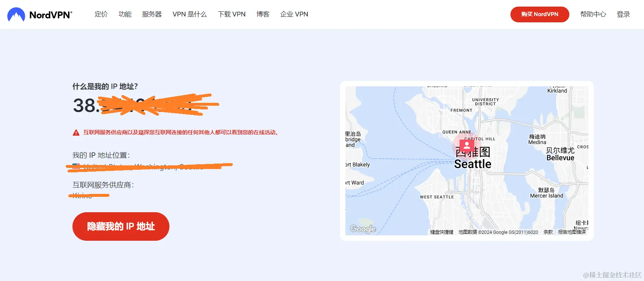This screenshot has width=644, height=281.
Task: Open the 博客 menu item
Action: [263, 14]
